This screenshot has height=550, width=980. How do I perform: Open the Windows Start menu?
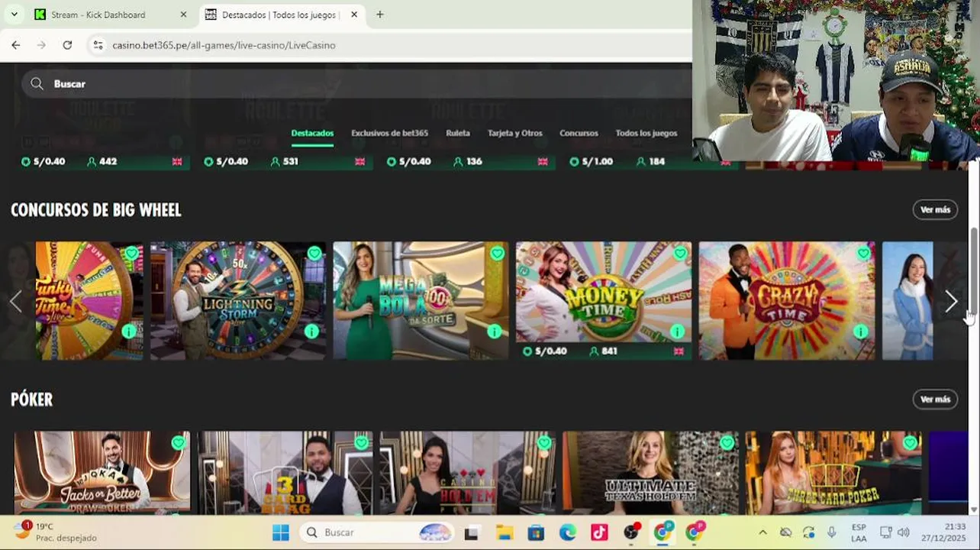pyautogui.click(x=281, y=532)
